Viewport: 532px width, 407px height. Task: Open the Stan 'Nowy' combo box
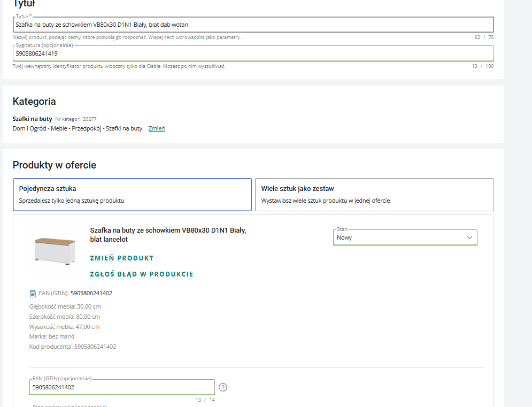coord(405,237)
